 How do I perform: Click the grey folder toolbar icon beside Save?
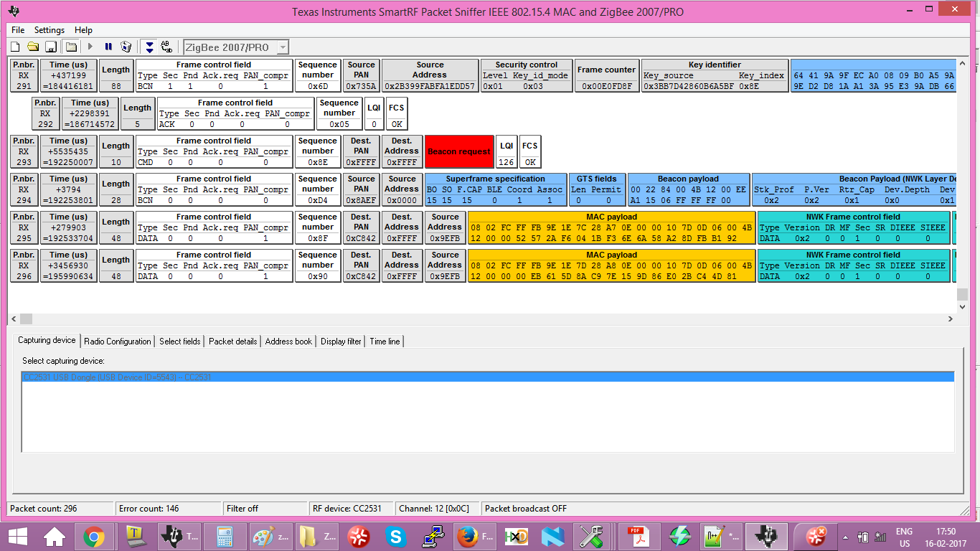(71, 47)
